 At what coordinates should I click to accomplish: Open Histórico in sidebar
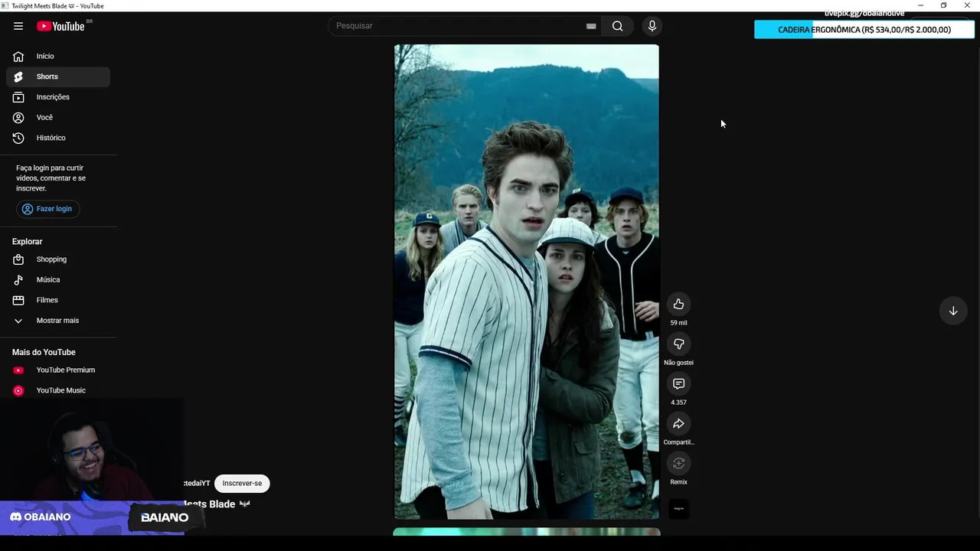tap(58, 138)
